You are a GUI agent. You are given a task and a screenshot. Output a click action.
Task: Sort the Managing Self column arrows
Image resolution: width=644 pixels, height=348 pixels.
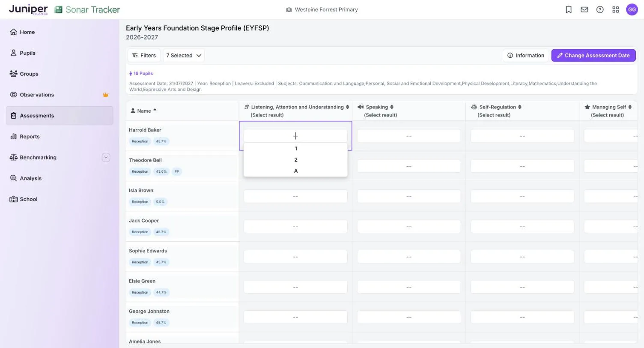pyautogui.click(x=630, y=107)
